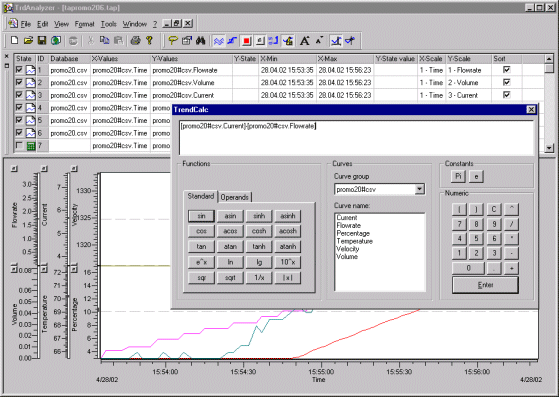Open the Curve group dropdown arrow
Screen dimensions: 559x397
(x=420, y=189)
